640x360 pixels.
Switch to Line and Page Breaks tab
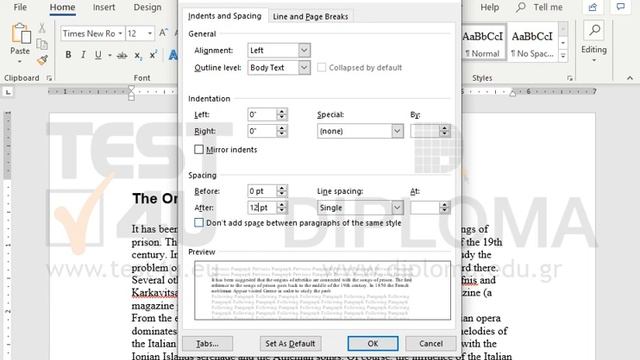310,16
